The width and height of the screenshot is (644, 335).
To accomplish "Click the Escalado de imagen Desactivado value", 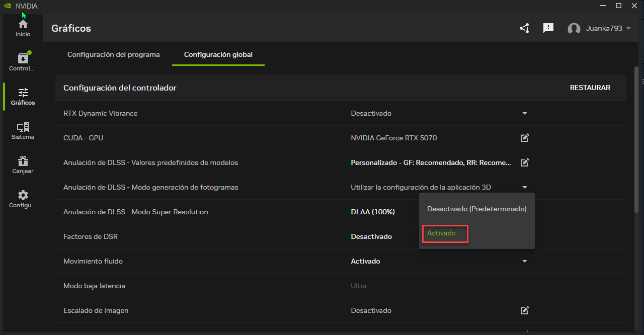I will (x=371, y=310).
